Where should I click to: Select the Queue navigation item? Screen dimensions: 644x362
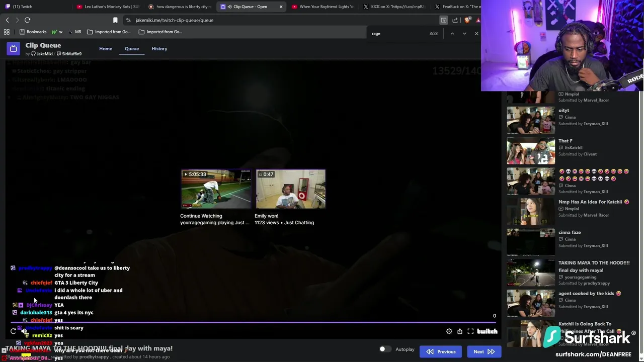click(132, 49)
